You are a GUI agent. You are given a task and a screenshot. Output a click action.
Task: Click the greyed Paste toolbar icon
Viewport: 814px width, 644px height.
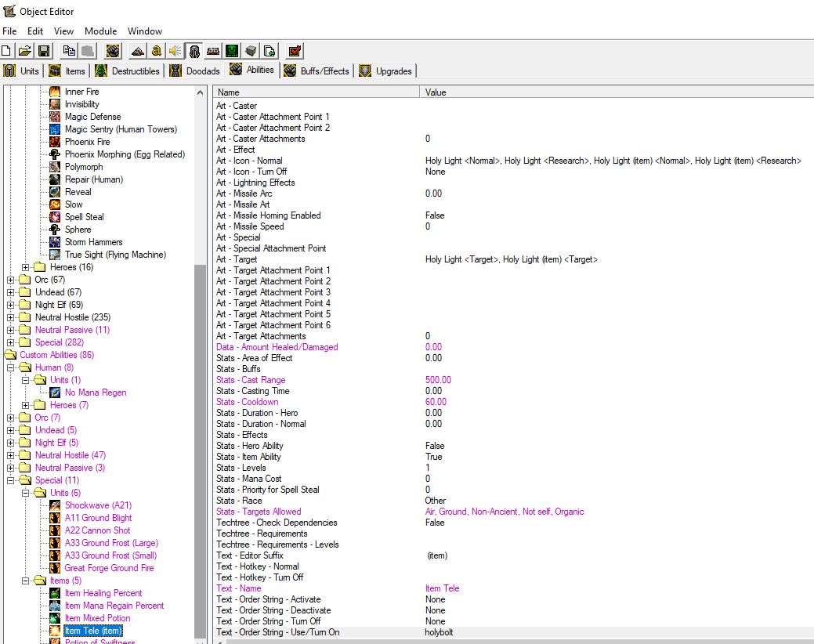[89, 51]
